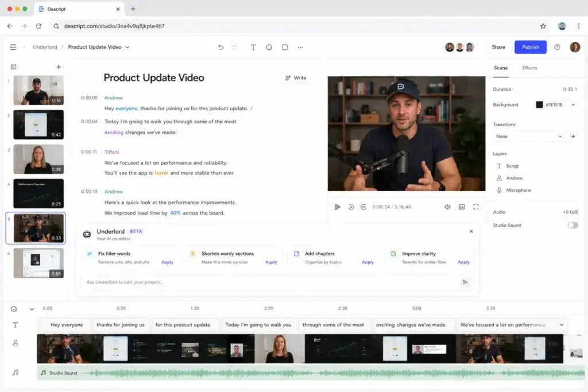This screenshot has height=392, width=588.
Task: Close the Underlord panel
Action: tap(471, 231)
